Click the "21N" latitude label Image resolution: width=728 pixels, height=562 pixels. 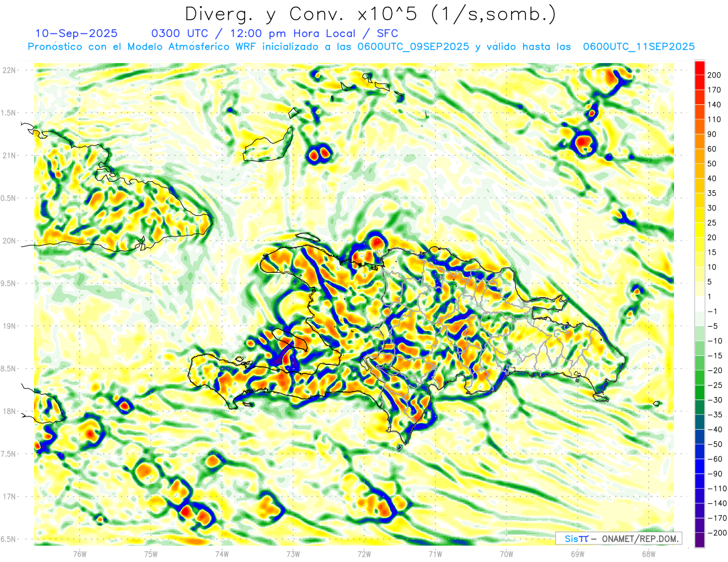9,156
